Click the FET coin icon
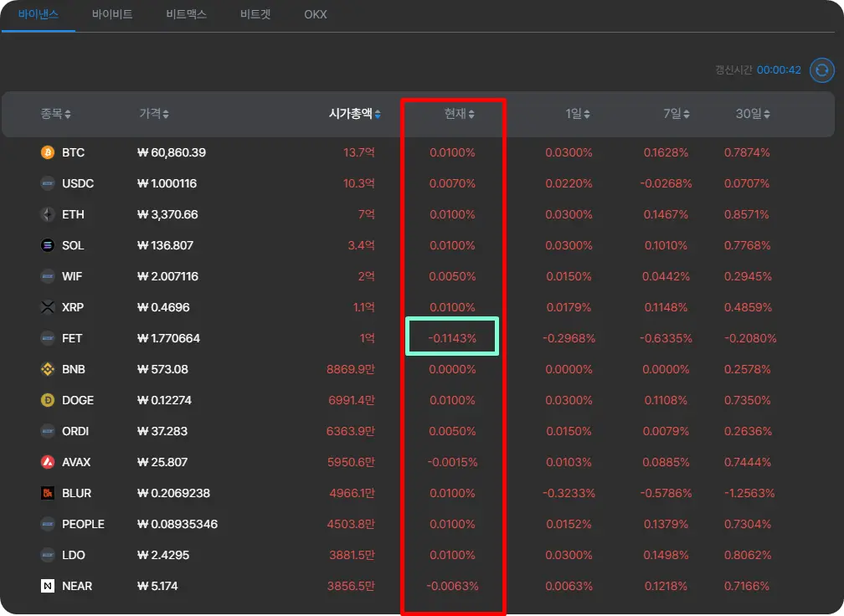Viewport: 844px width, 616px height. pos(48,338)
